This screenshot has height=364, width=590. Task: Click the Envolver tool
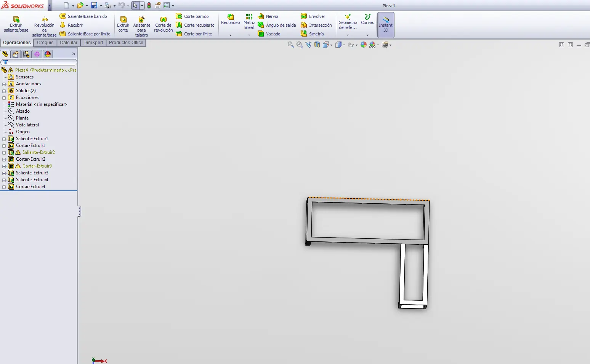coord(313,16)
